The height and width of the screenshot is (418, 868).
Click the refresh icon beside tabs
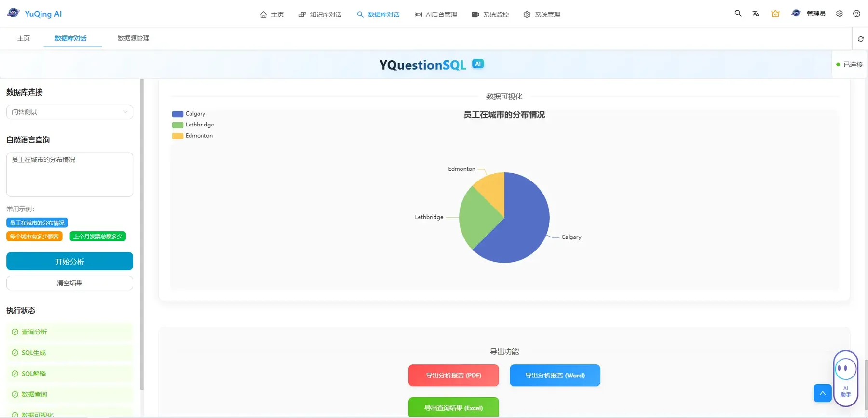861,39
